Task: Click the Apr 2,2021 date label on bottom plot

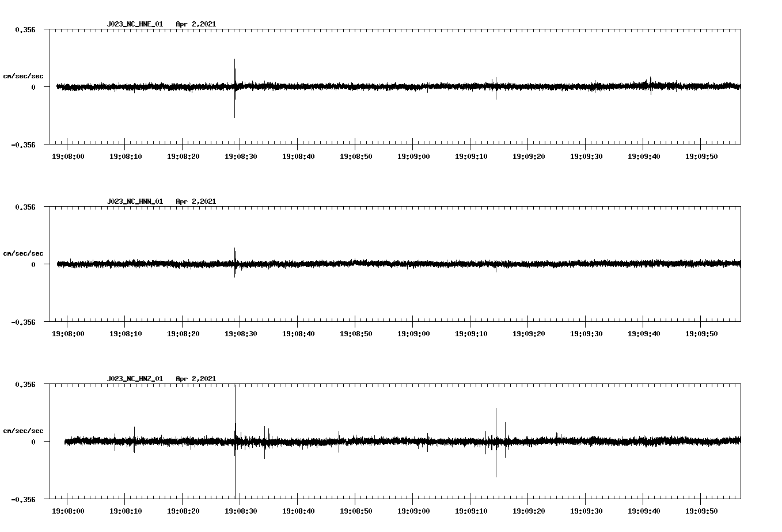Action: pyautogui.click(x=196, y=379)
